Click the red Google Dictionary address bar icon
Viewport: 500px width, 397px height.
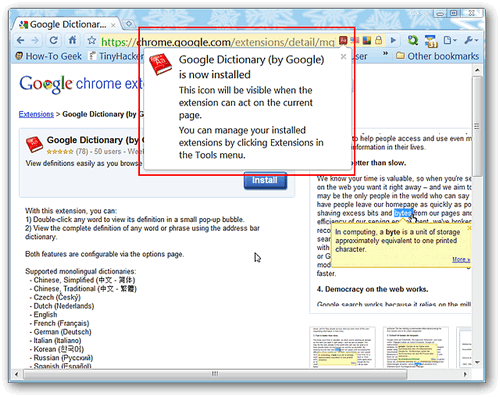343,41
